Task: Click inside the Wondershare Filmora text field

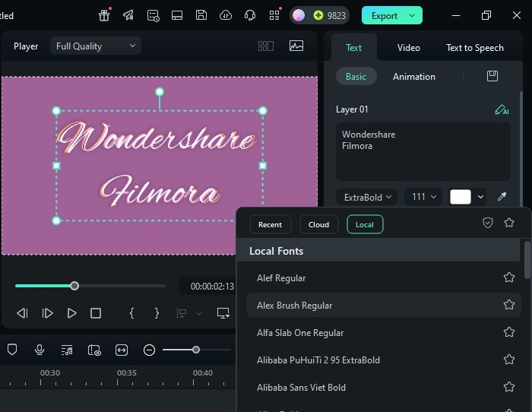Action: (423, 152)
